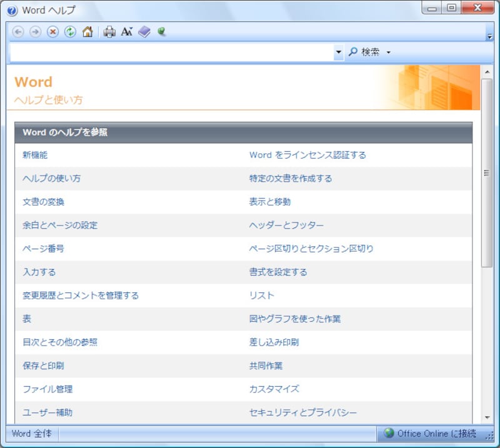This screenshot has width=500, height=448.
Task: Click the Forward navigation arrow
Action: (x=34, y=32)
